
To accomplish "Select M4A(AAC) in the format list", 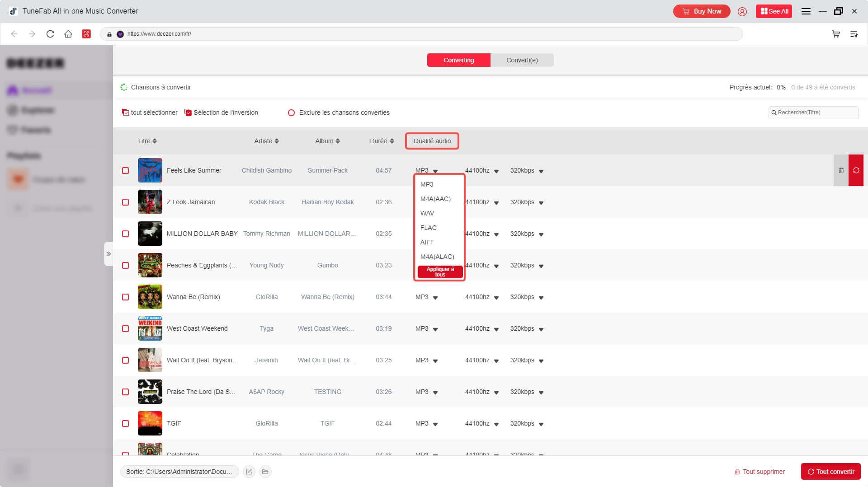I will click(435, 199).
